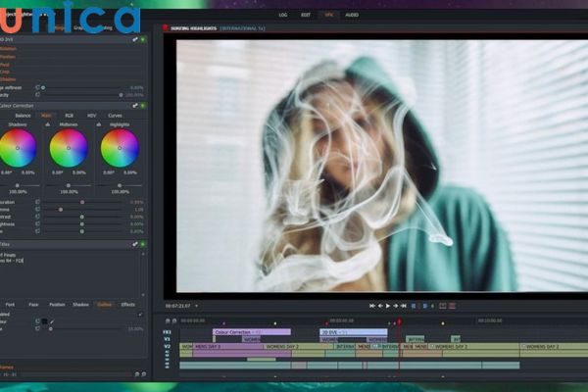Toggle the Titles effect green enable button
The image size is (588, 392).
144,244
